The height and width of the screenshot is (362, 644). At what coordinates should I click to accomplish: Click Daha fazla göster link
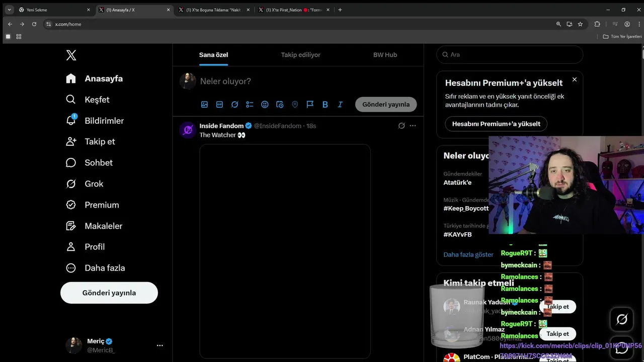[468, 254]
